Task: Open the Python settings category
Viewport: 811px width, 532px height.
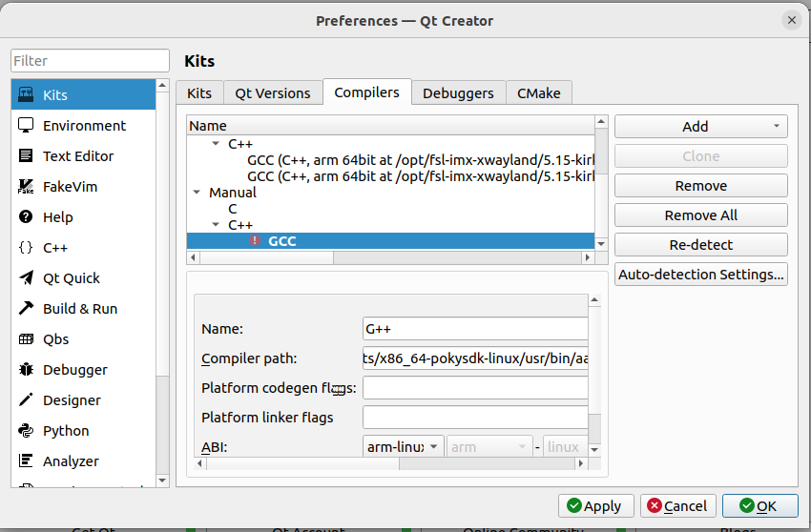Action: coord(66,431)
